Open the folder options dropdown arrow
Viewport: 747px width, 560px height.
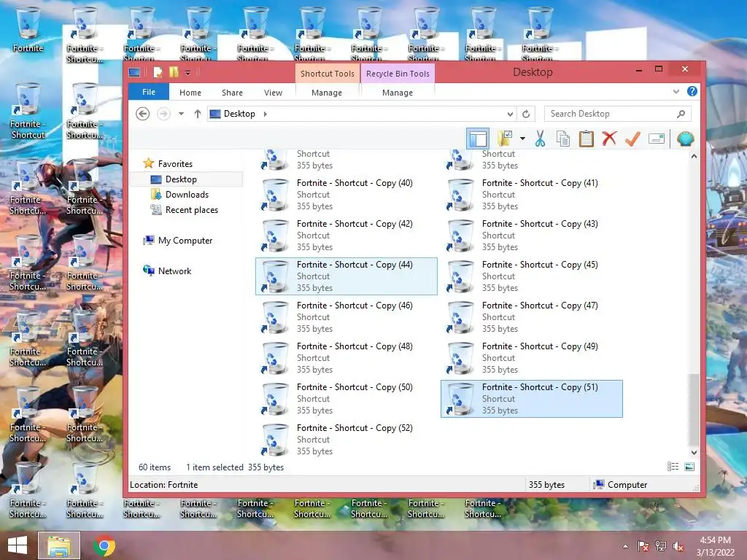pos(522,139)
